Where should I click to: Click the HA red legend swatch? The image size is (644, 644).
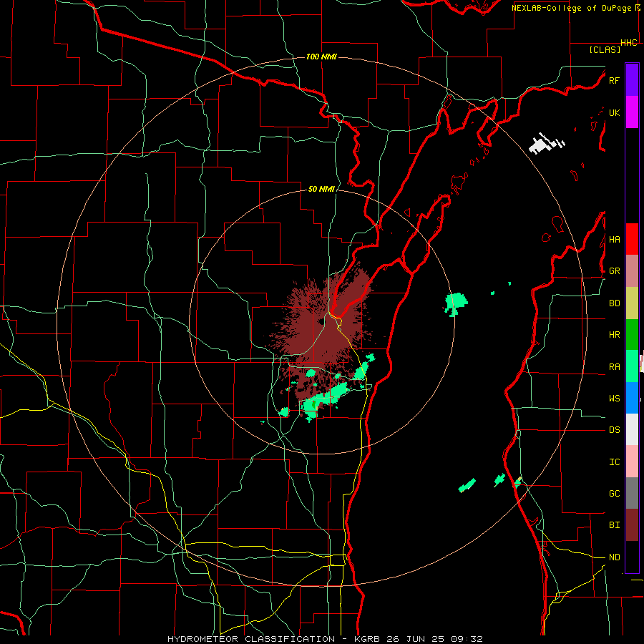[632, 239]
